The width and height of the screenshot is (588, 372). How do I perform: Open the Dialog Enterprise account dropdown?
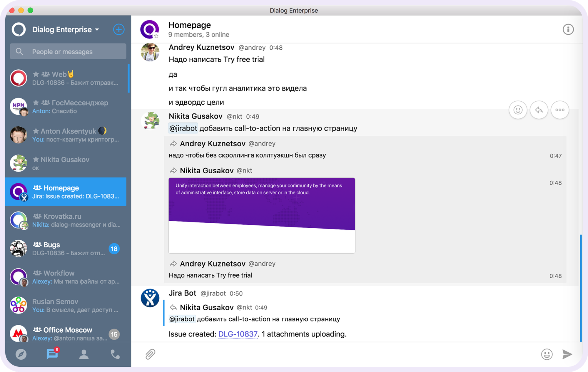coord(66,30)
